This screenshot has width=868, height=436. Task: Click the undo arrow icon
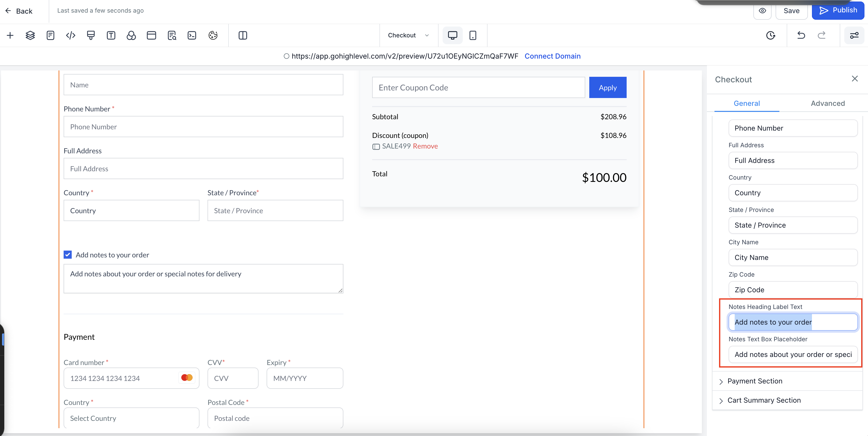(801, 35)
